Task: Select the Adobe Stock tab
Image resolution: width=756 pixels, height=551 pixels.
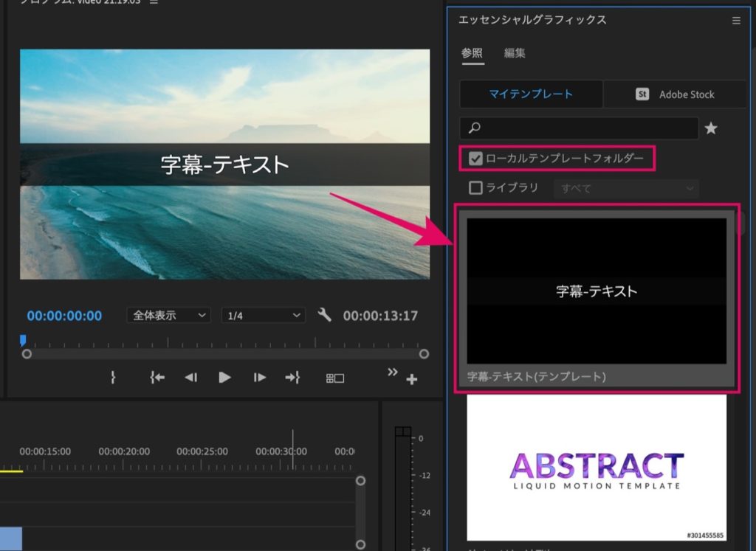Action: click(675, 94)
